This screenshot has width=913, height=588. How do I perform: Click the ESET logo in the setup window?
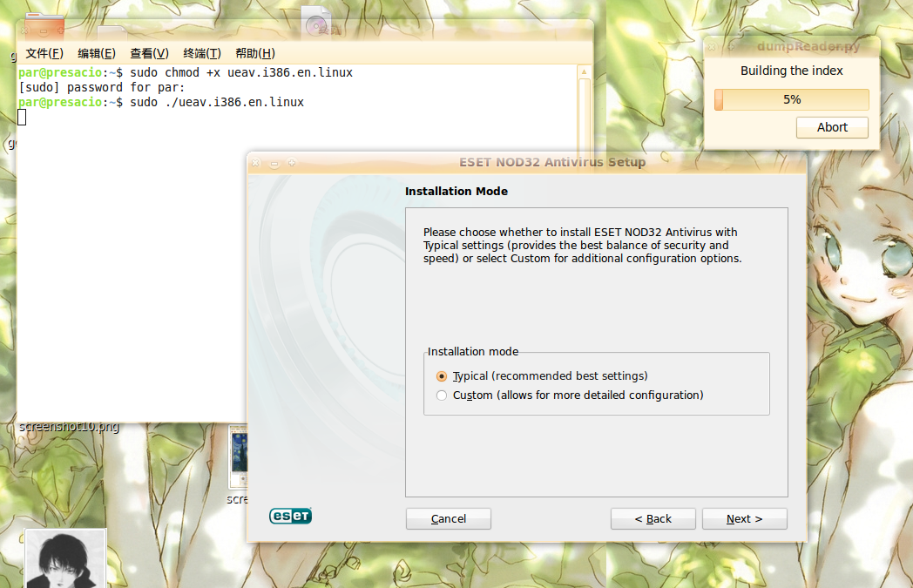(x=291, y=516)
